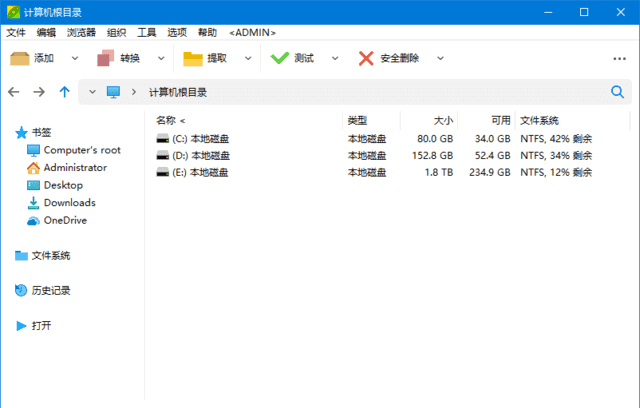
Task: Click the search magnifier icon
Action: (618, 92)
